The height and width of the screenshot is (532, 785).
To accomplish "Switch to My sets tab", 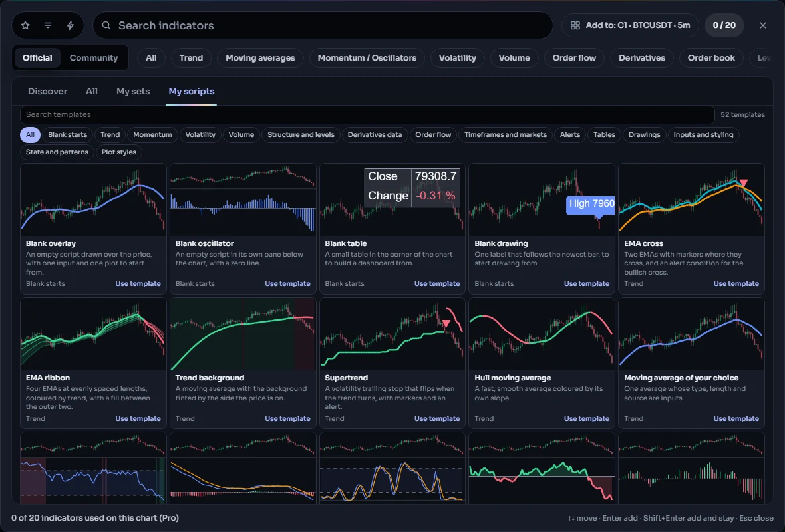I will [133, 92].
